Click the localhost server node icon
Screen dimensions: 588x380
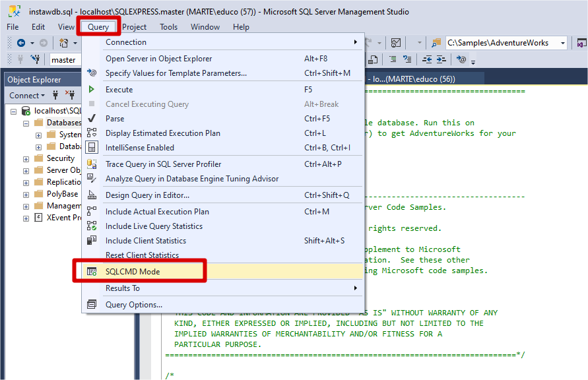[x=26, y=111]
